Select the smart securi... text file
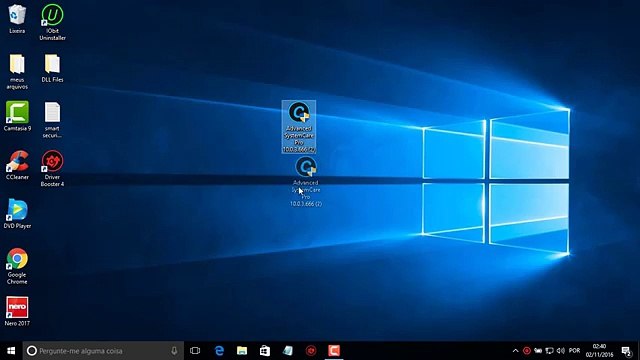This screenshot has width=640, height=360. pyautogui.click(x=52, y=120)
